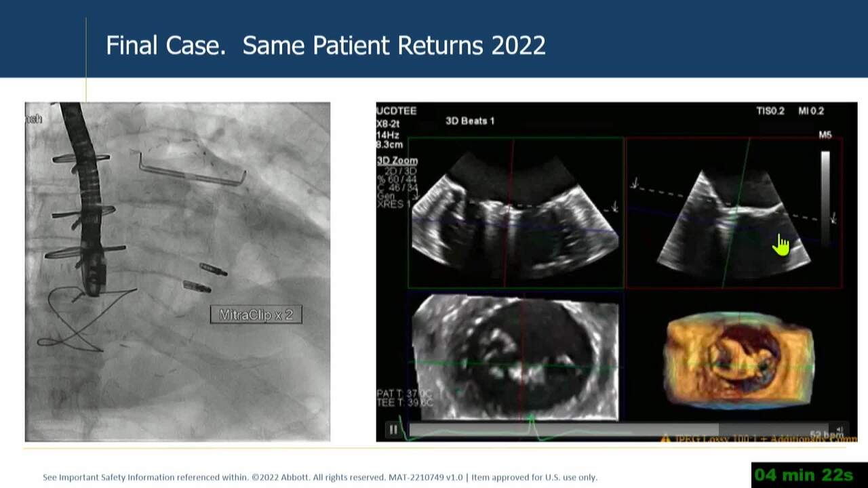Viewport: 868px width, 488px height.
Task: Select the blue-bordered short-axis echo plane
Action: coord(516,357)
